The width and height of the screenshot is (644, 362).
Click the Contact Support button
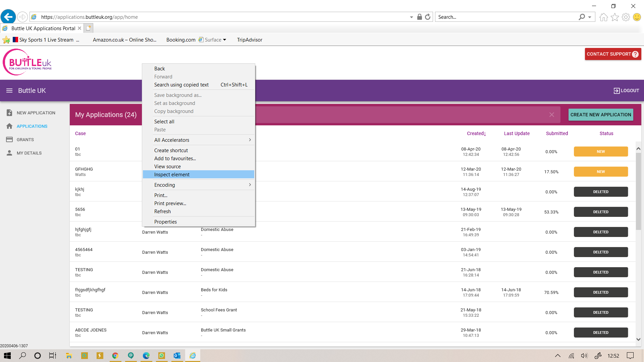pos(612,54)
